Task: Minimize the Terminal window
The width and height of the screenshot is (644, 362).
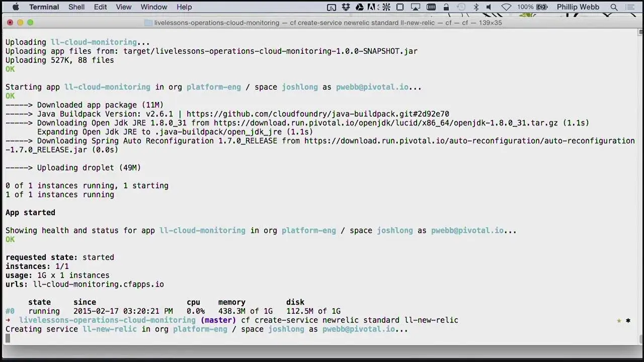Action: pyautogui.click(x=20, y=23)
